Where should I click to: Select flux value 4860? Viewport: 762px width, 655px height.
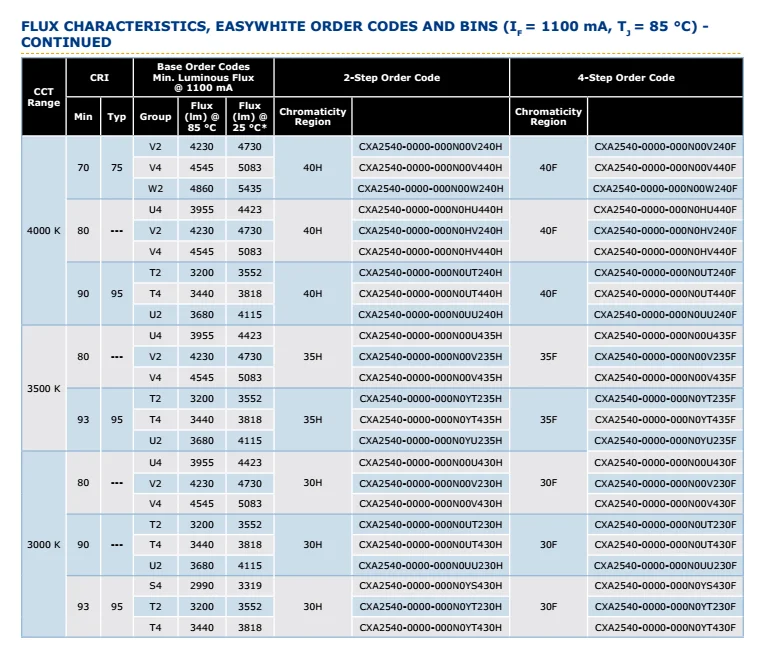coord(202,189)
